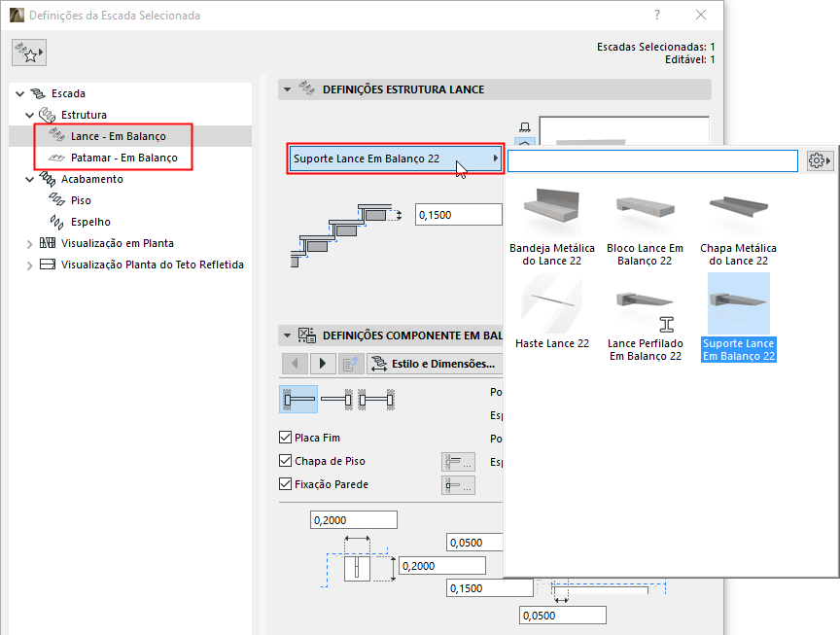This screenshot has height=635, width=840.
Task: Collapse the Estrutura tree node
Action: (29, 115)
